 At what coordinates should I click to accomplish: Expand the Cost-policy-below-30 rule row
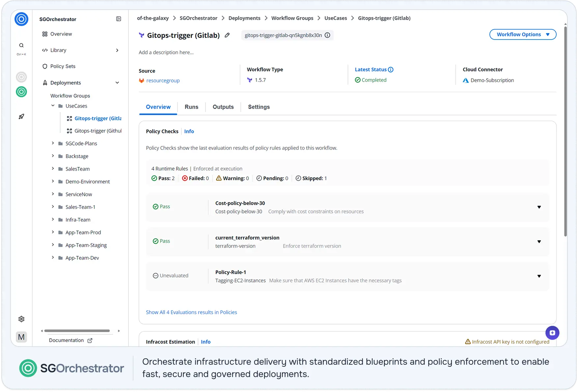[539, 207]
